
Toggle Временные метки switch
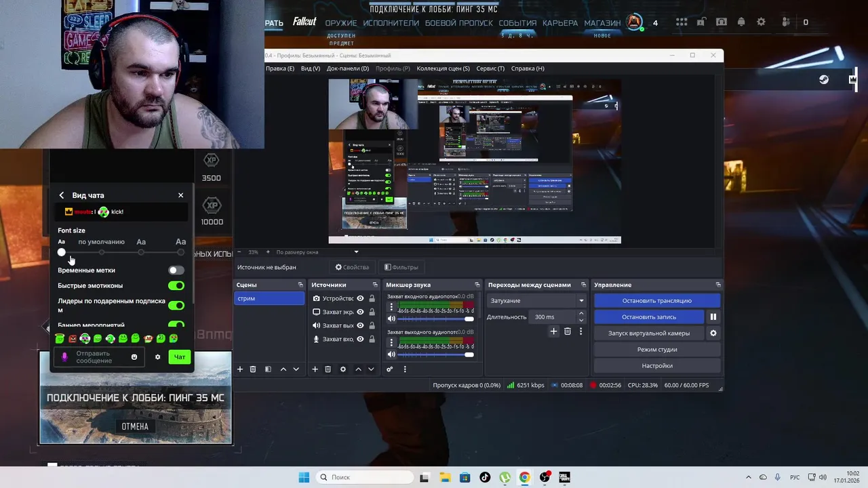tap(176, 270)
